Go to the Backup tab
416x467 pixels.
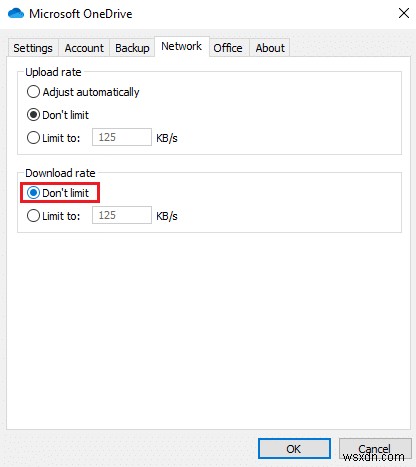[x=132, y=48]
